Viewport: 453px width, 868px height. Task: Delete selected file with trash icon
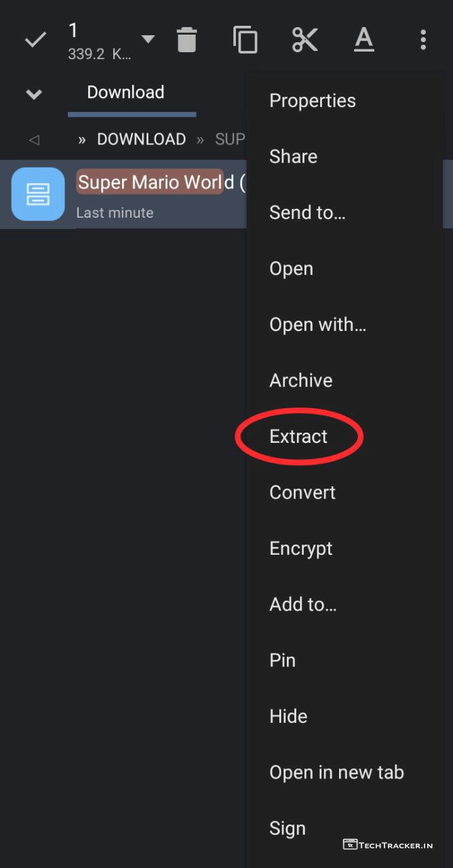(186, 40)
